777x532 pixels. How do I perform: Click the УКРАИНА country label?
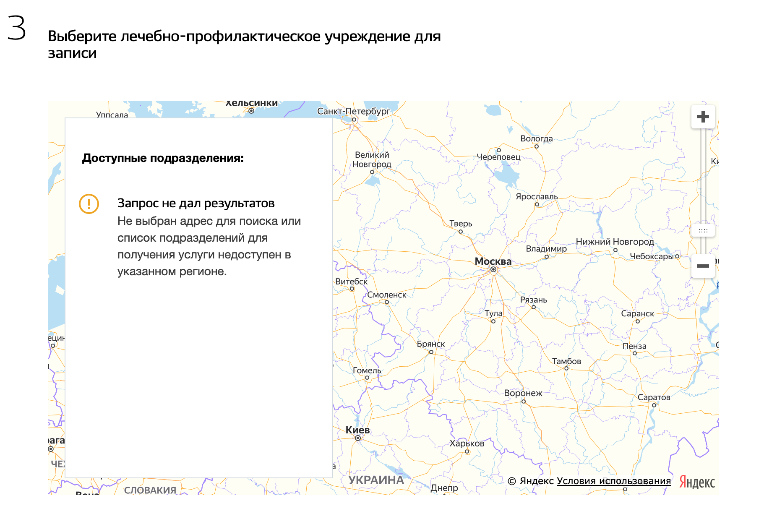[376, 480]
